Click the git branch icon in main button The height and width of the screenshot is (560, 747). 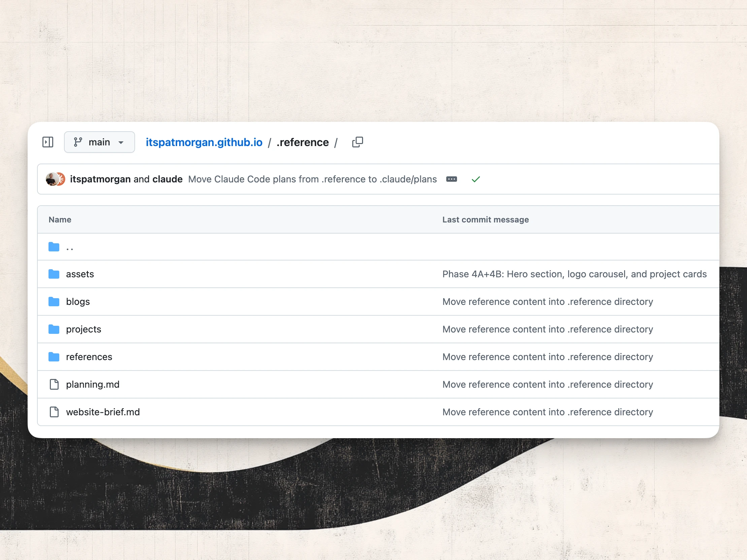pyautogui.click(x=78, y=142)
